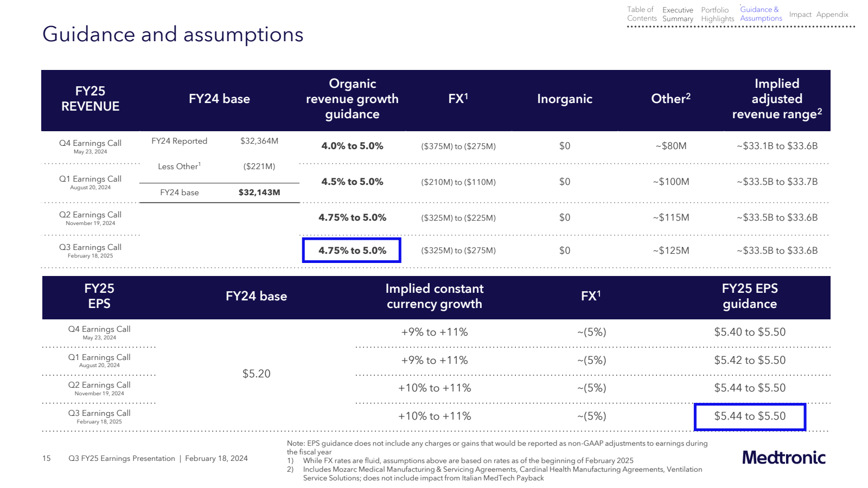Select the FY25 EPS guidance header

[750, 296]
